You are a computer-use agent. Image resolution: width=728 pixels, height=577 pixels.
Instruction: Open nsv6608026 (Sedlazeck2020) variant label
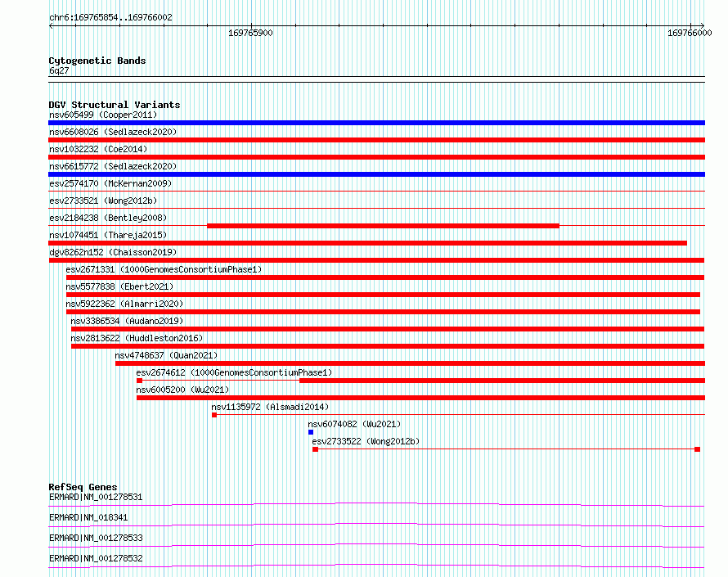113,132
